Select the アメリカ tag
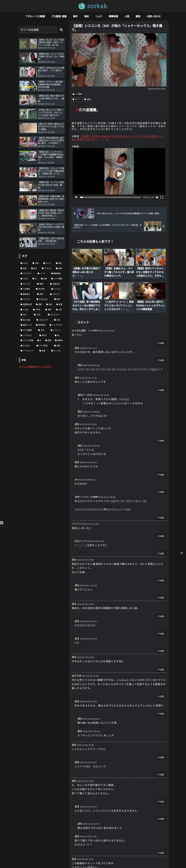The image size is (186, 868). pos(25,299)
